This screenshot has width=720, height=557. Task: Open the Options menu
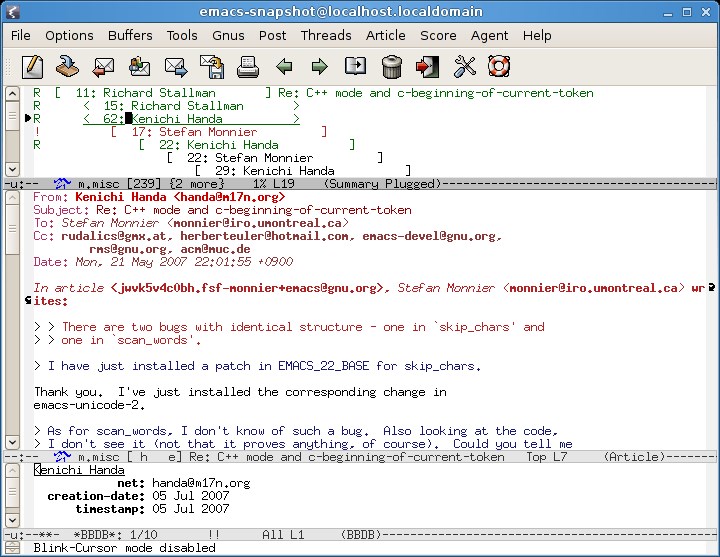(x=69, y=35)
